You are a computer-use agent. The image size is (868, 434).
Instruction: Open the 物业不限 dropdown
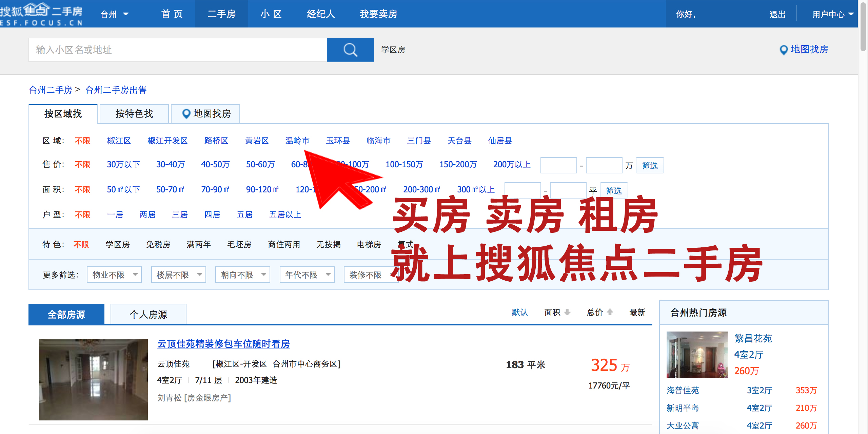click(114, 275)
